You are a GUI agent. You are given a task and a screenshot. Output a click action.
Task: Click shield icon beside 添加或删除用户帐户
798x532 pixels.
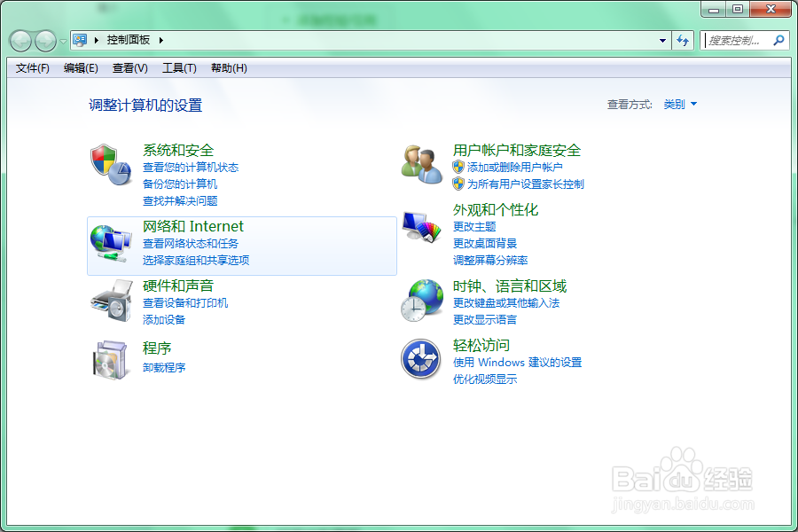click(458, 167)
